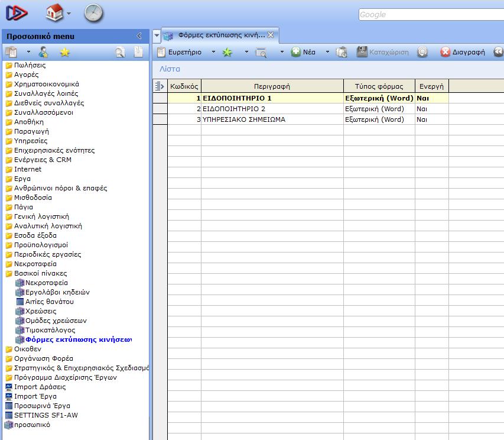Click the search magnifier in menu toolbar
The width and height of the screenshot is (504, 440).
(x=120, y=52)
